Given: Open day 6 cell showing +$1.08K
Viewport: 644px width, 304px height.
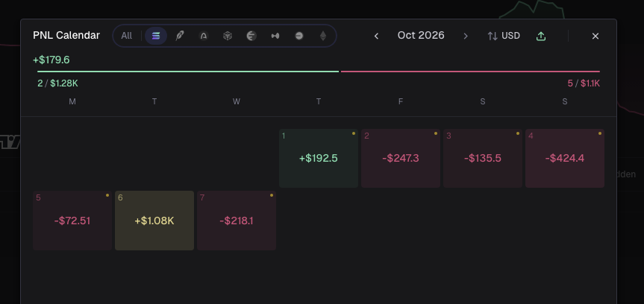Looking at the screenshot, I should click(154, 221).
